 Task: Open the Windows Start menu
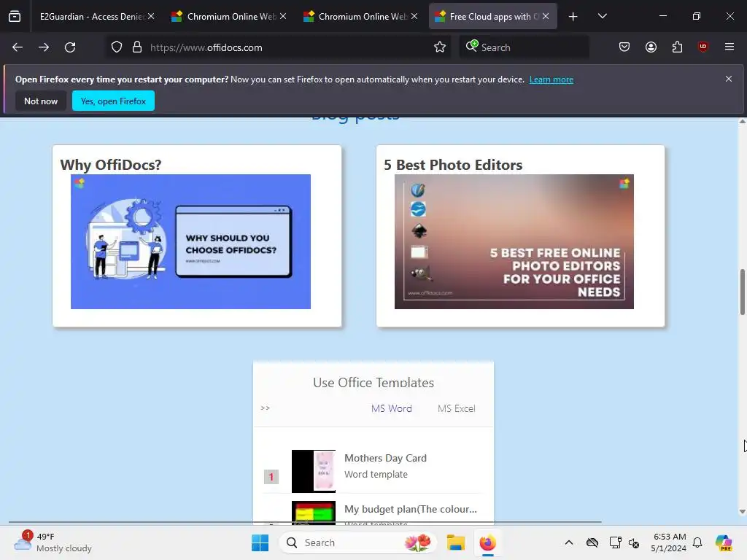pyautogui.click(x=260, y=542)
